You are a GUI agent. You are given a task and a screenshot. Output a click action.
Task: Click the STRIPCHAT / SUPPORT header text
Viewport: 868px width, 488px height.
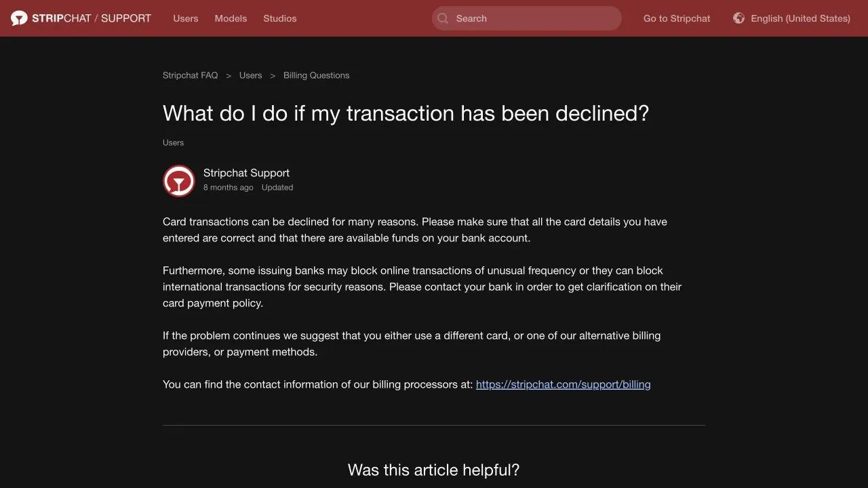92,18
